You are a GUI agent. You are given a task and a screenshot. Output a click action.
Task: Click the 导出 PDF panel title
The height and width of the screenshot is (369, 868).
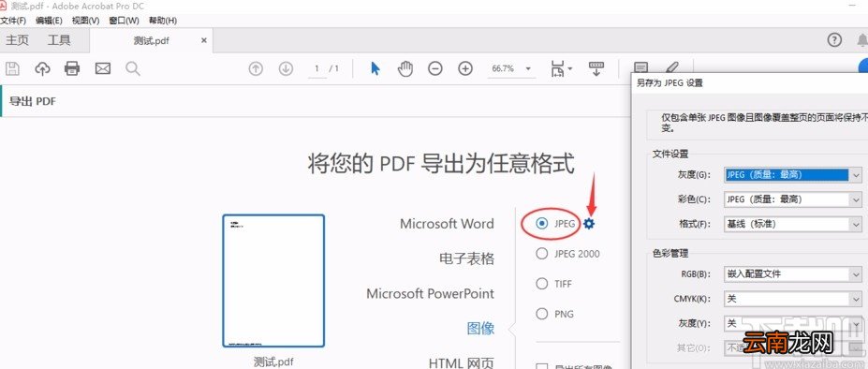33,101
